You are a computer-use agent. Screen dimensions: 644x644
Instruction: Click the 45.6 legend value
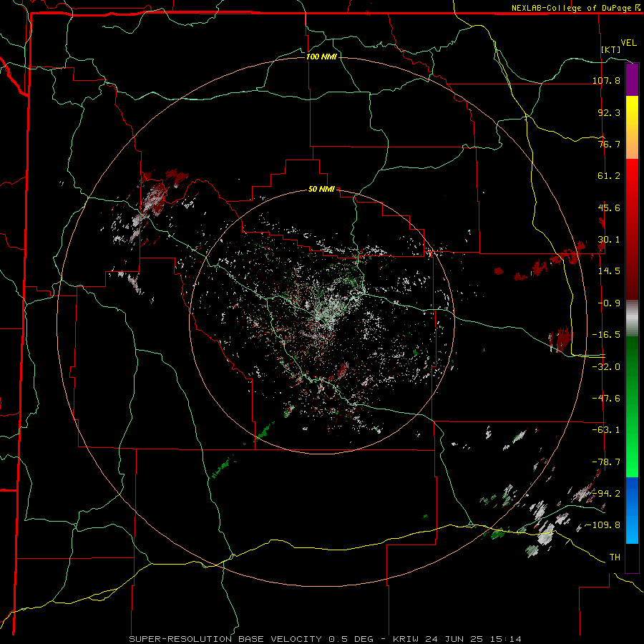coord(609,208)
